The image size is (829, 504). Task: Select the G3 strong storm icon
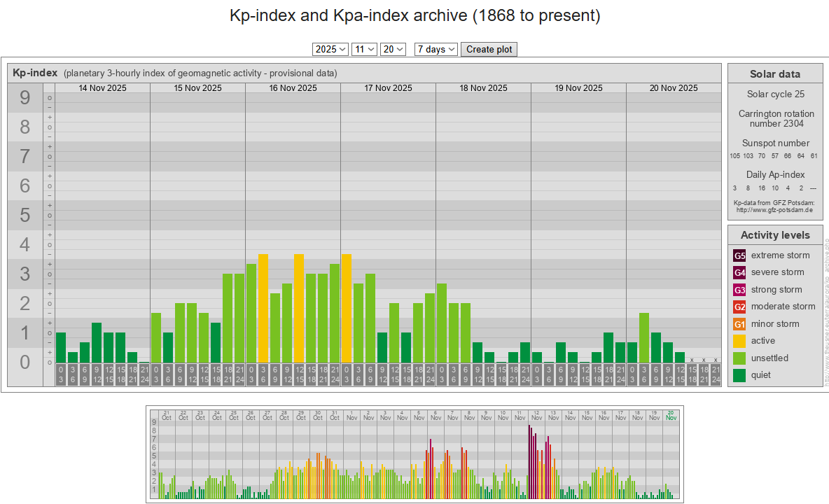pyautogui.click(x=739, y=290)
